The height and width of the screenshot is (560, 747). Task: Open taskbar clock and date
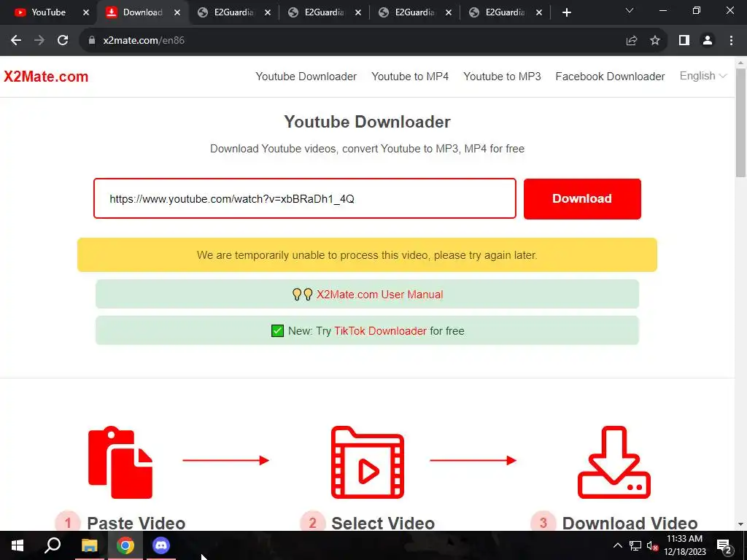tap(685, 545)
